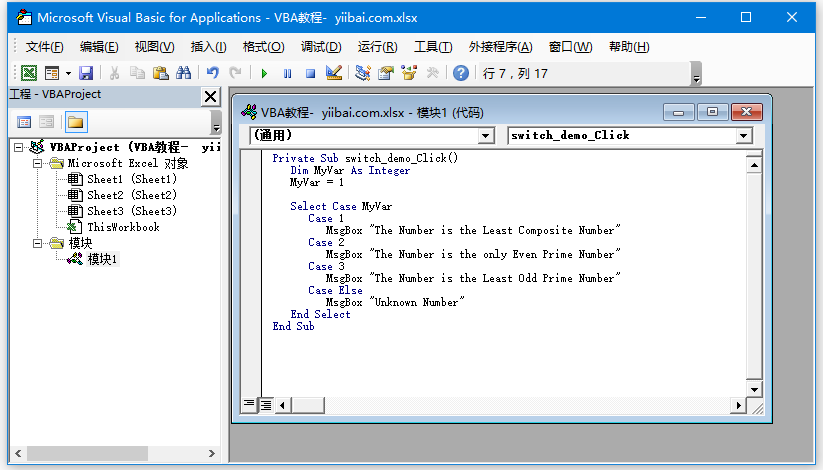This screenshot has height=470, width=823.
Task: Close the VBAProject explorer panel
Action: coord(210,97)
